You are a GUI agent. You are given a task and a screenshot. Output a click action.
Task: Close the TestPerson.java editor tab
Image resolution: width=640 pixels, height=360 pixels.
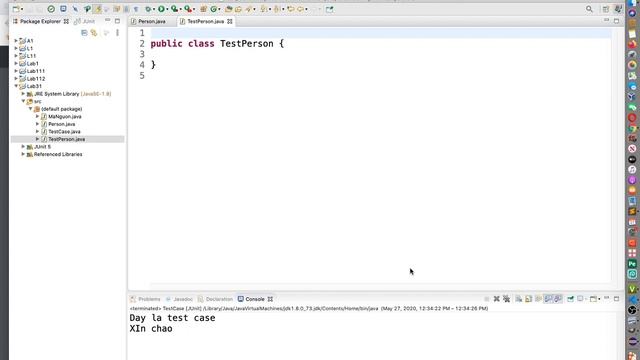(x=230, y=21)
